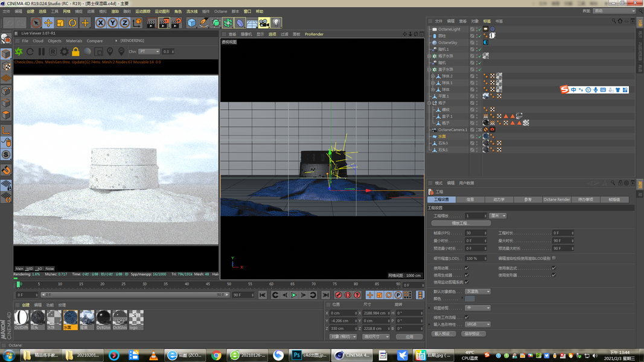
Task: Expand the 球体.2 object
Action: point(433,76)
